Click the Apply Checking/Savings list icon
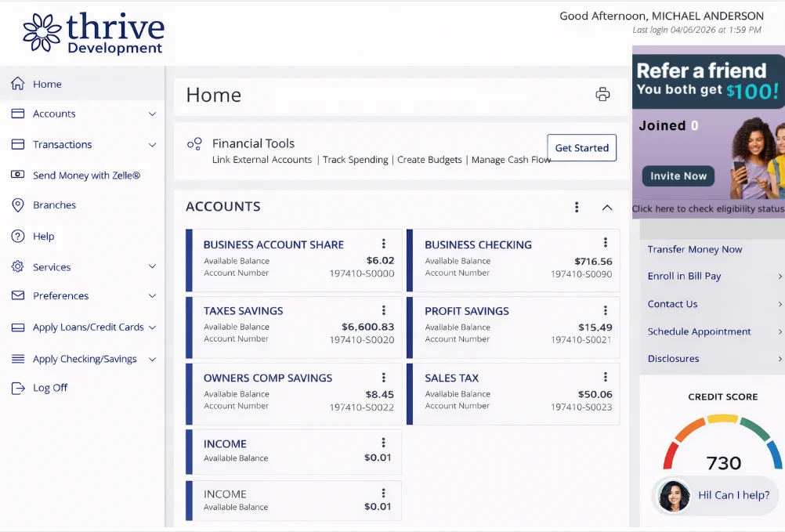785x532 pixels. 18,358
